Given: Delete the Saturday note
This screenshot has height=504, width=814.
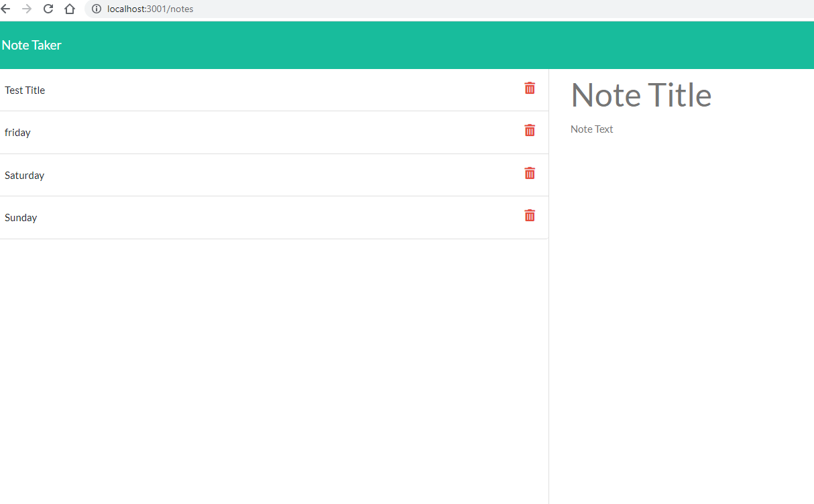Looking at the screenshot, I should (530, 173).
